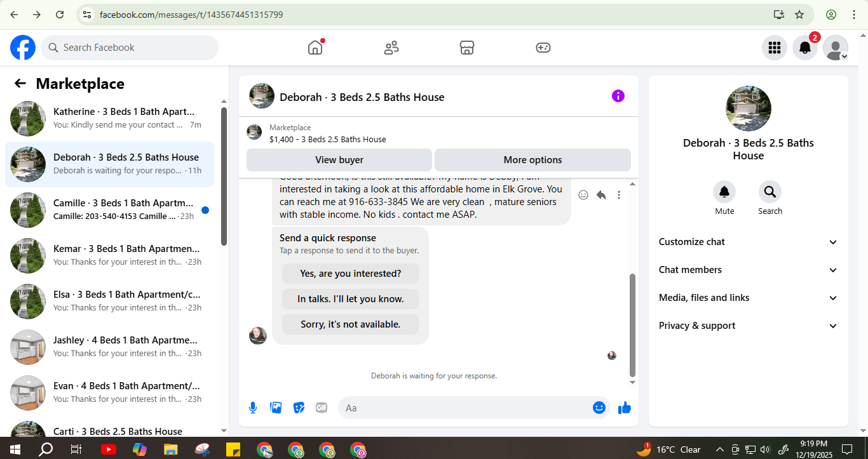
Task: Open the Katherine 3 Beds 1 Bath conversation
Action: click(x=109, y=119)
